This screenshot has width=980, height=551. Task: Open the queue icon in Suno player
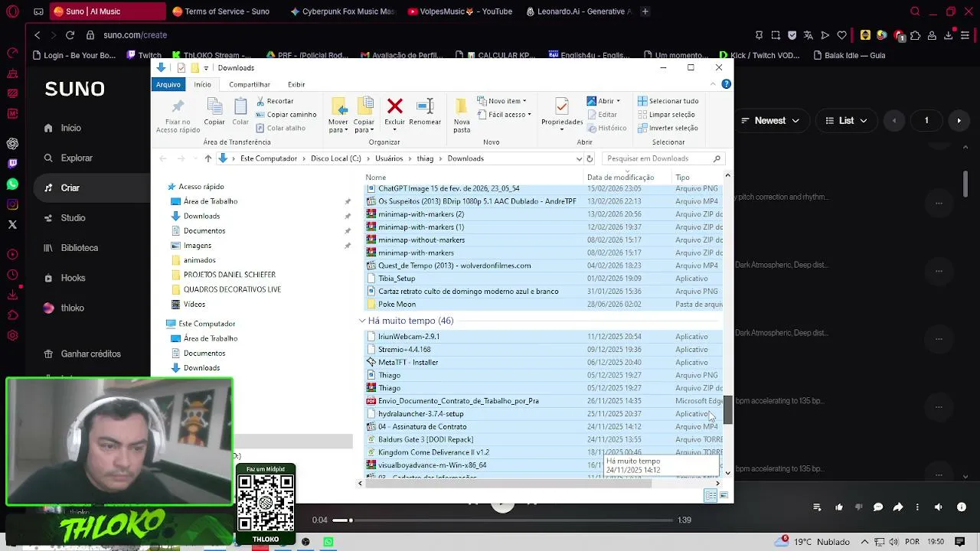click(817, 507)
